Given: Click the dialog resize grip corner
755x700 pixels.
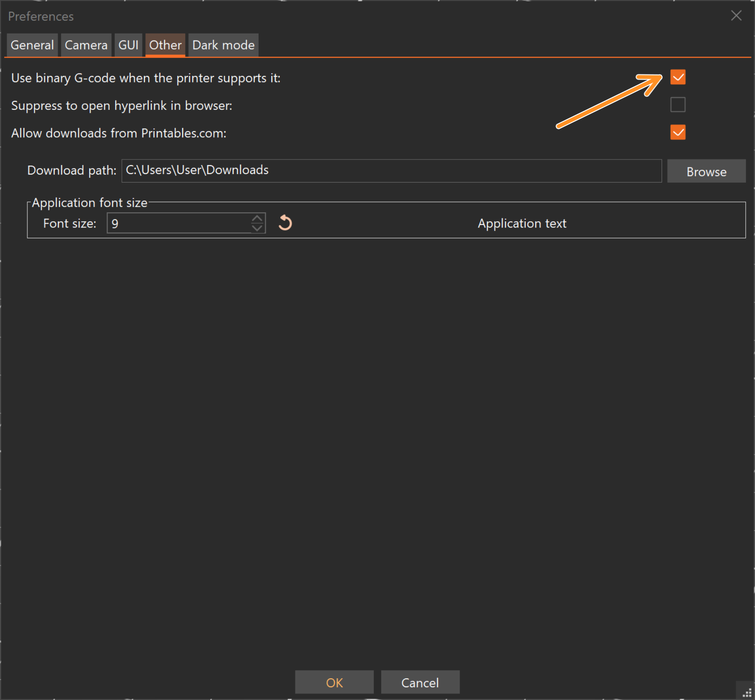Looking at the screenshot, I should coord(747,692).
